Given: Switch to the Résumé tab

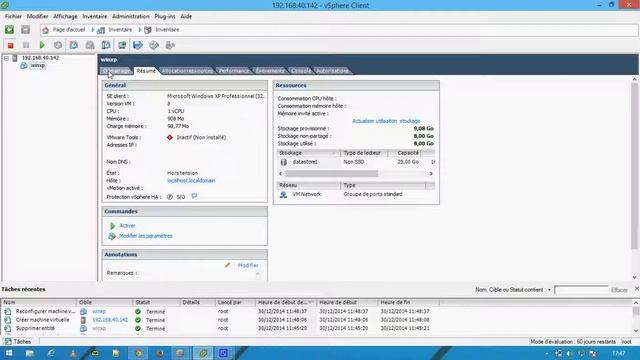Looking at the screenshot, I should click(146, 71).
